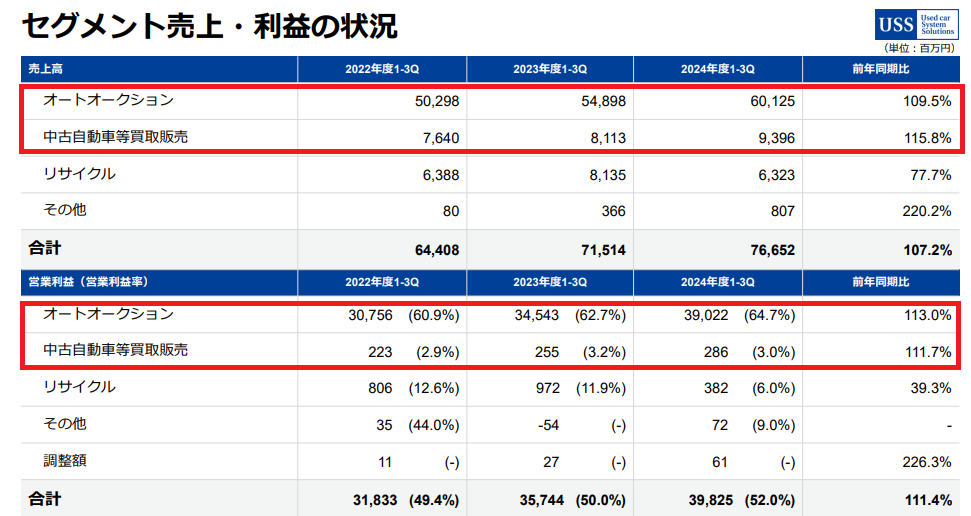The height and width of the screenshot is (516, 971).
Task: Click 2022年度1-3Q header in the 営業利益 table
Action: point(382,282)
